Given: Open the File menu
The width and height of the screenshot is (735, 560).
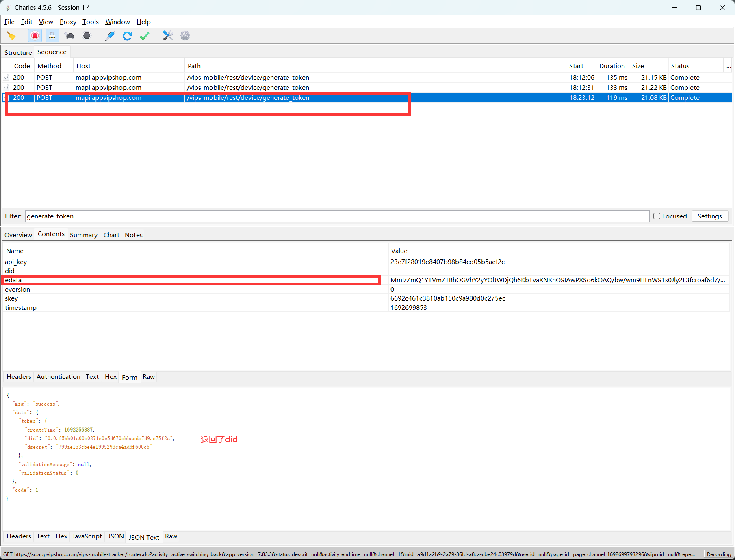Looking at the screenshot, I should (x=9, y=22).
